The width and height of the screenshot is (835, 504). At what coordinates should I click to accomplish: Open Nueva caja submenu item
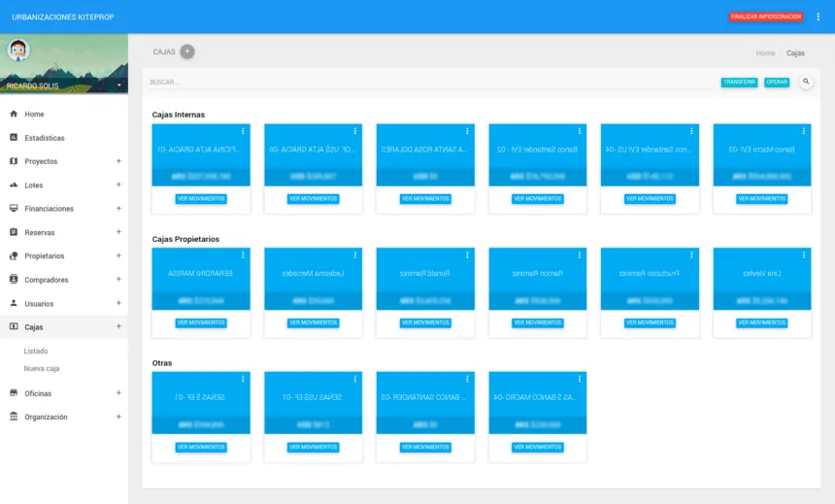click(x=42, y=368)
